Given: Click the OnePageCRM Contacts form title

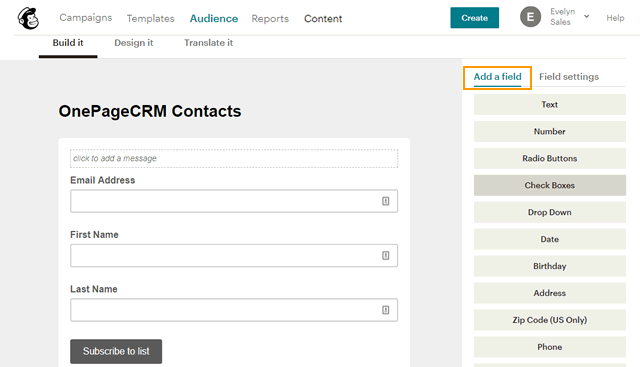Looking at the screenshot, I should [x=150, y=111].
